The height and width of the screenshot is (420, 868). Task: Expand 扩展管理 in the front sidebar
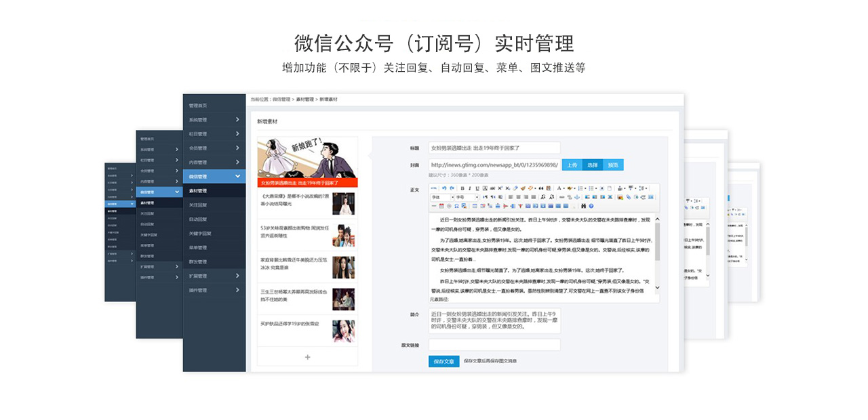tap(214, 276)
